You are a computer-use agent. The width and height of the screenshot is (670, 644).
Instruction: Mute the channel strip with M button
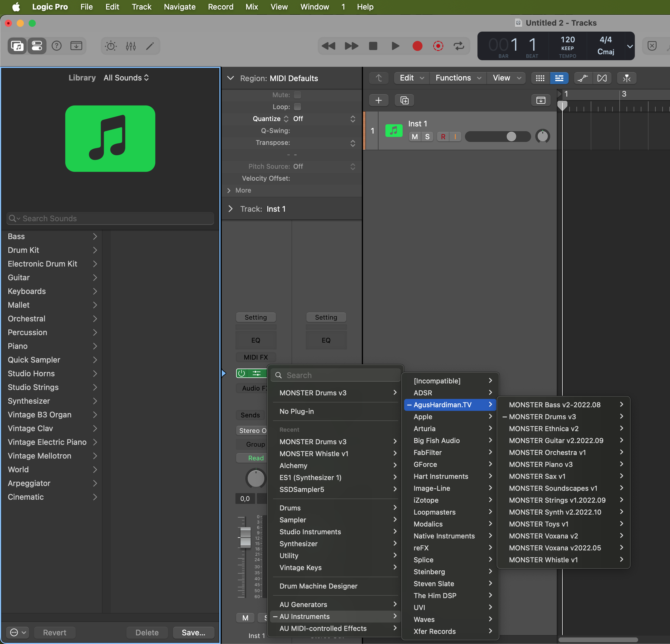click(245, 618)
